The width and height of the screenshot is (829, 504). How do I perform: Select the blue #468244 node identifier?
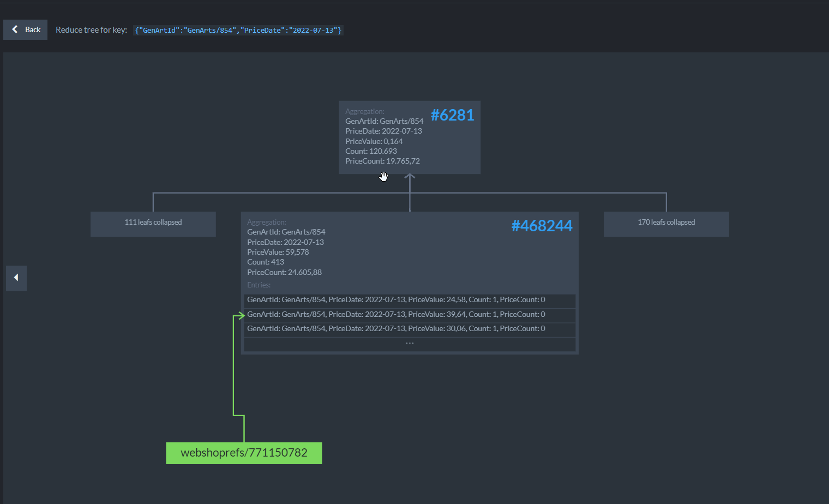click(x=542, y=225)
